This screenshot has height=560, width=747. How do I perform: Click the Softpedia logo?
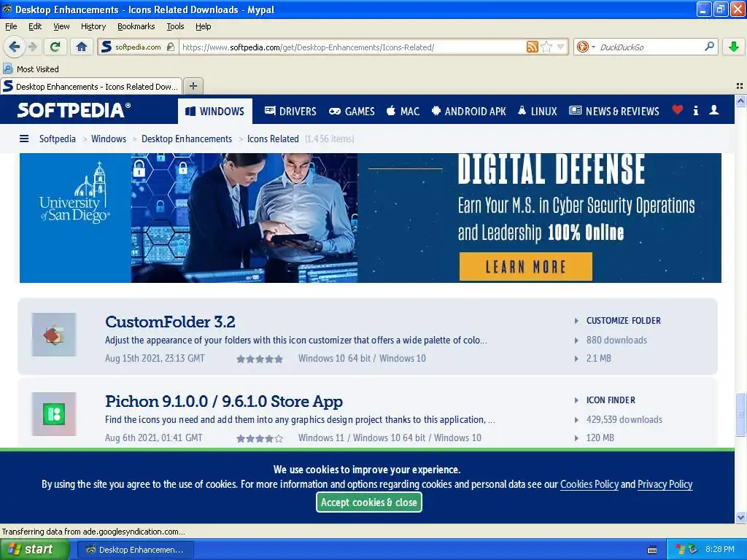pos(74,110)
